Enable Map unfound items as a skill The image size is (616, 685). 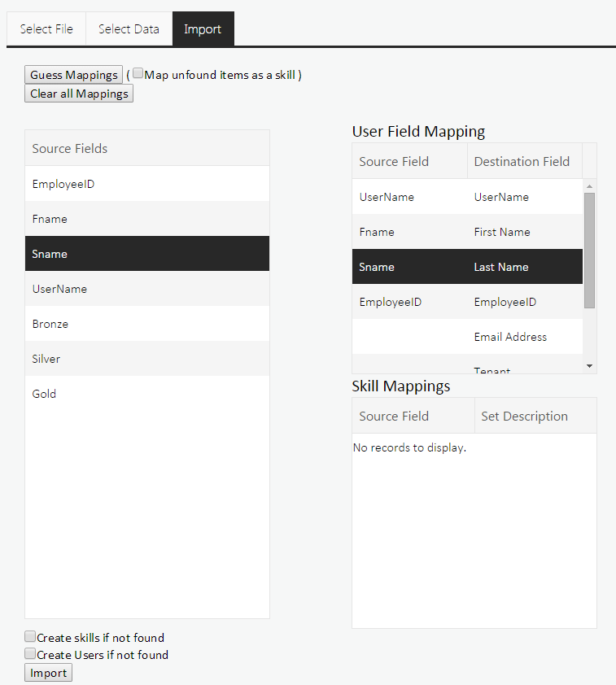coord(138,74)
